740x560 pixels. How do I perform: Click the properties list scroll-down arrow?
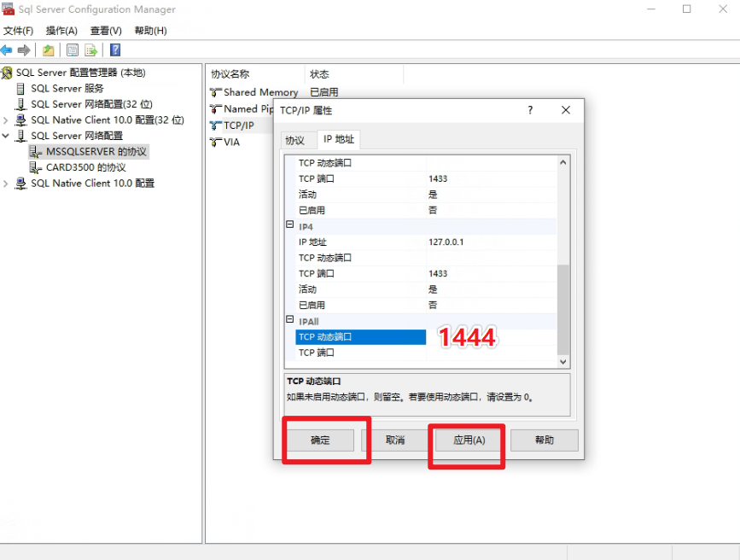(563, 362)
